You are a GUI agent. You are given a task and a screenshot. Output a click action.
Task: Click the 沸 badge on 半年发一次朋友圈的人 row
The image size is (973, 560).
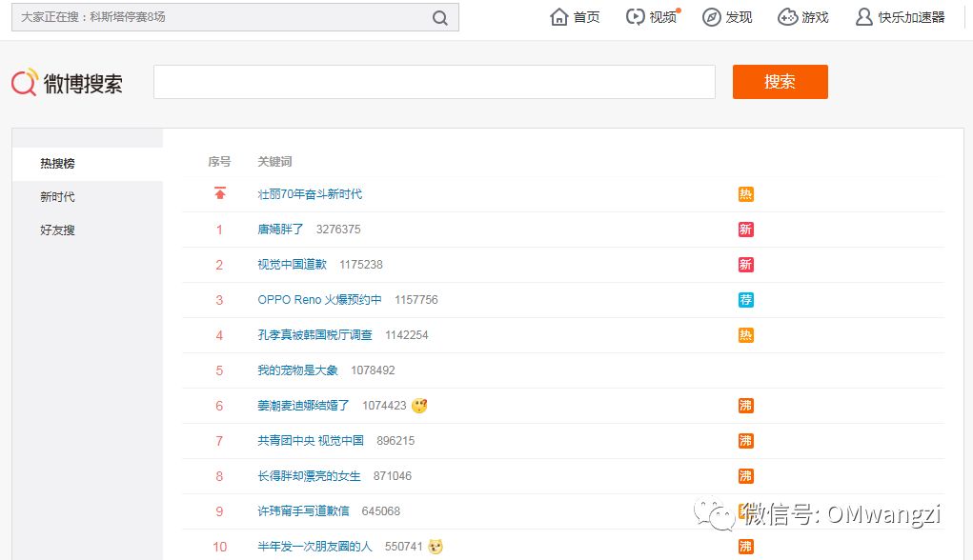(x=745, y=547)
